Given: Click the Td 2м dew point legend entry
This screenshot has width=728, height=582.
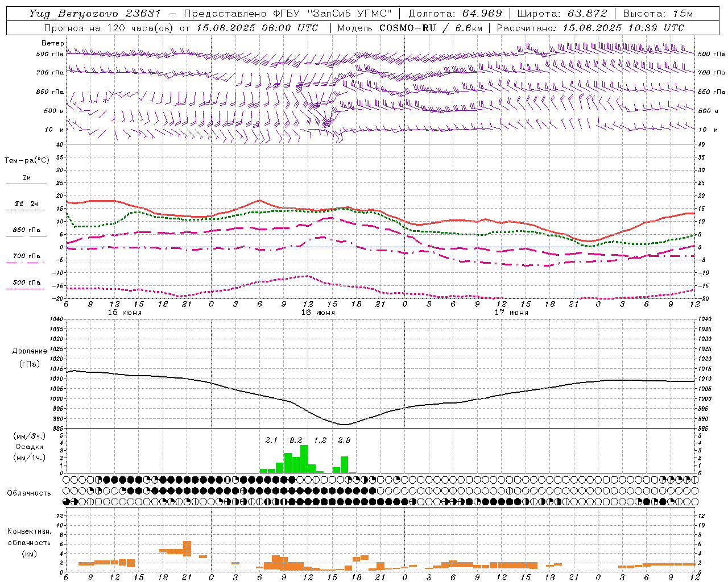Looking at the screenshot, I should coord(27,203).
